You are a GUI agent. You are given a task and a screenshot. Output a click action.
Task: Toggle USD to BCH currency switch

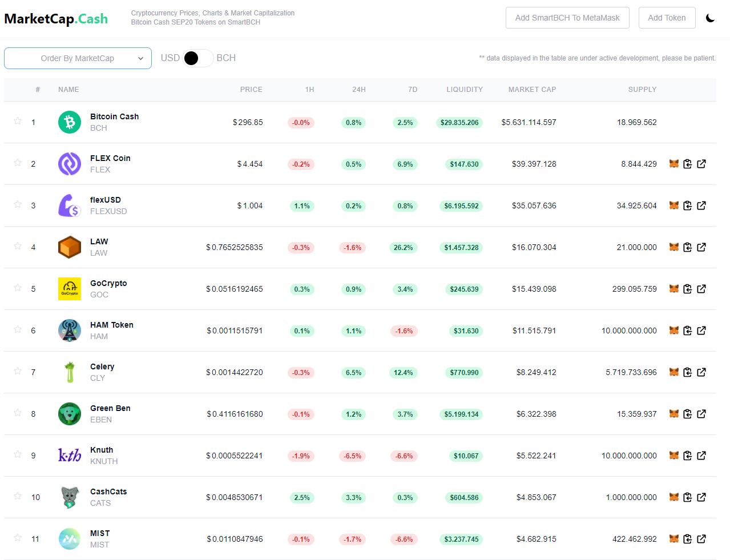[198, 58]
